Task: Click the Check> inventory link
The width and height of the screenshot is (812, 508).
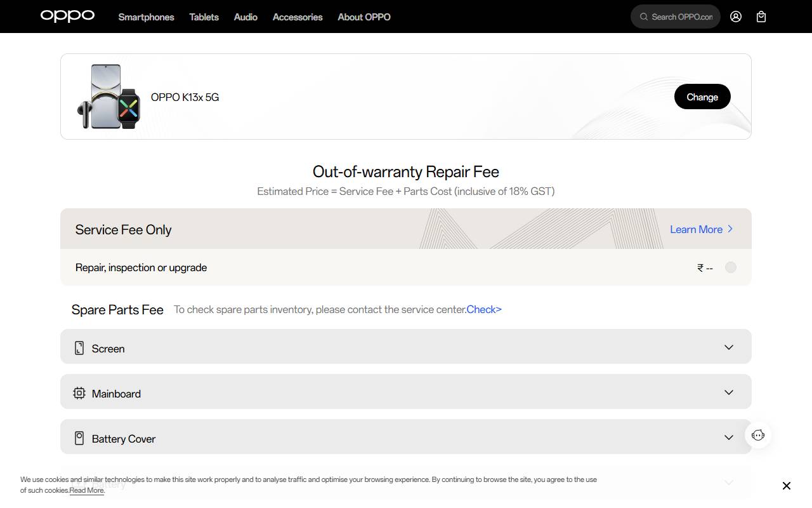Action: (484, 309)
